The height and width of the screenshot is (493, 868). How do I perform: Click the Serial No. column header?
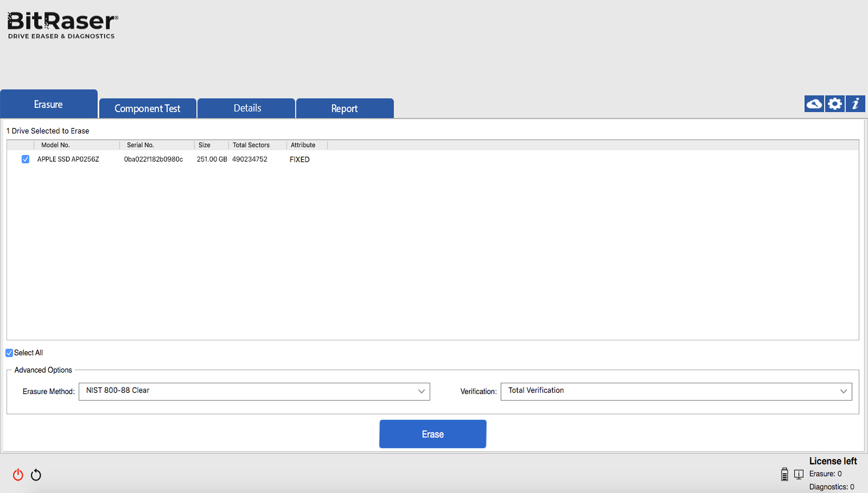[x=140, y=144]
